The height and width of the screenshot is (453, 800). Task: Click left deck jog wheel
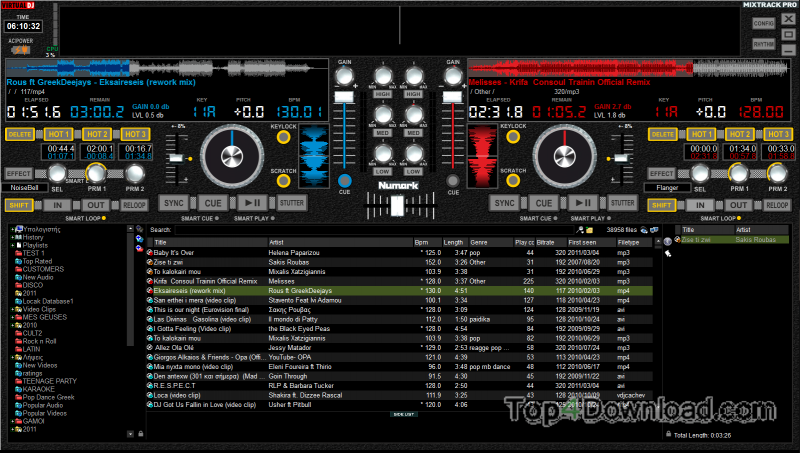click(x=232, y=157)
